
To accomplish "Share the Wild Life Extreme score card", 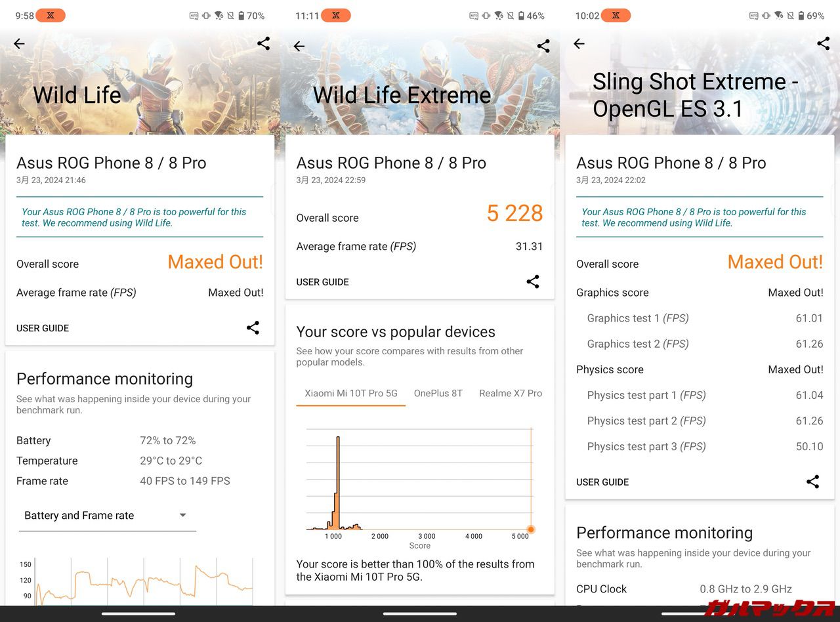I will point(533,282).
